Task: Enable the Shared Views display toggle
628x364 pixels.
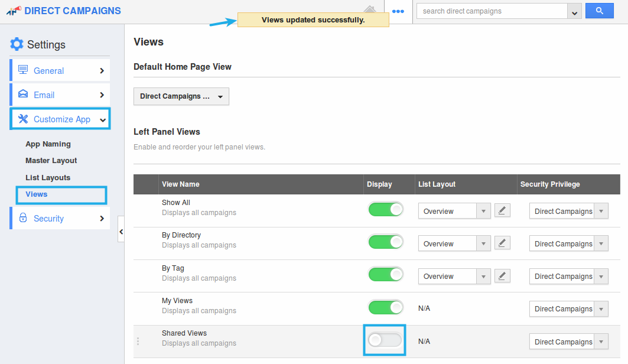Action: [x=385, y=340]
